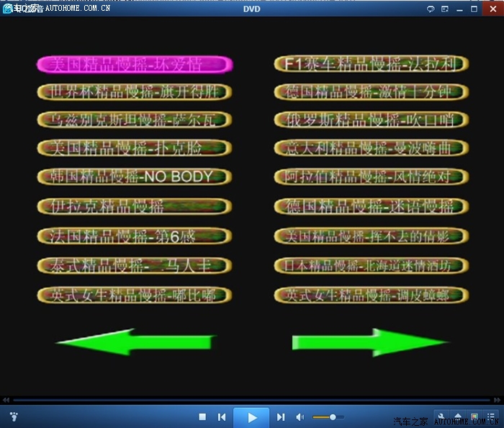Screen dimensions: 504x428
Task: Skip to next chapter
Action: [281, 417]
